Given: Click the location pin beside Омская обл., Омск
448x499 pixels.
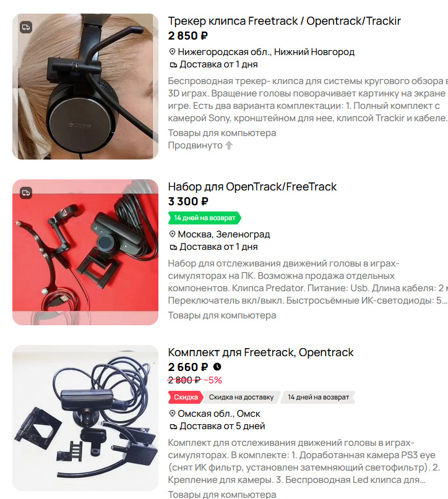Looking at the screenshot, I should 172,414.
